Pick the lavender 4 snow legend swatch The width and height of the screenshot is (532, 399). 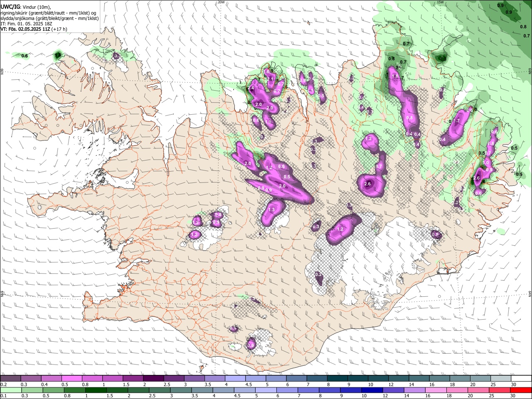coord(235,378)
